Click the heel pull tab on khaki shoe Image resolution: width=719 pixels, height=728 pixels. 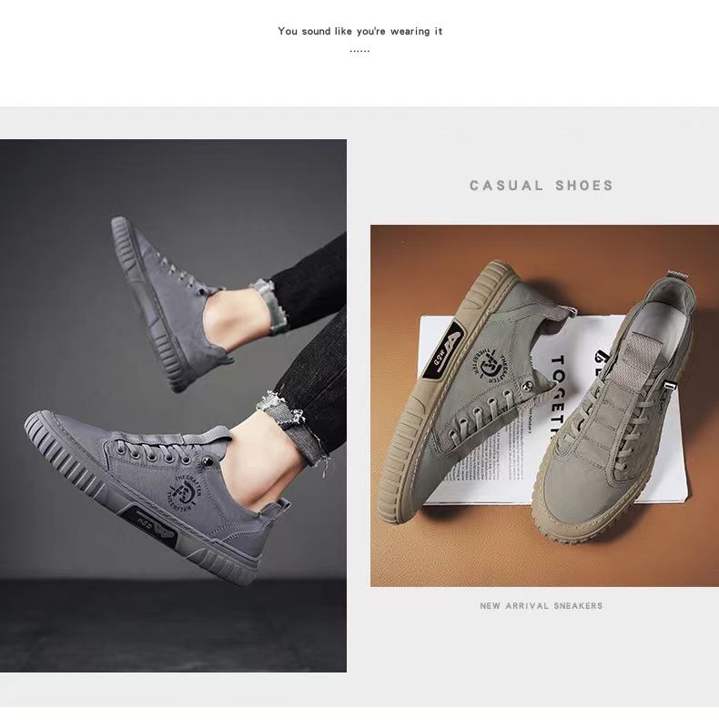679,274
